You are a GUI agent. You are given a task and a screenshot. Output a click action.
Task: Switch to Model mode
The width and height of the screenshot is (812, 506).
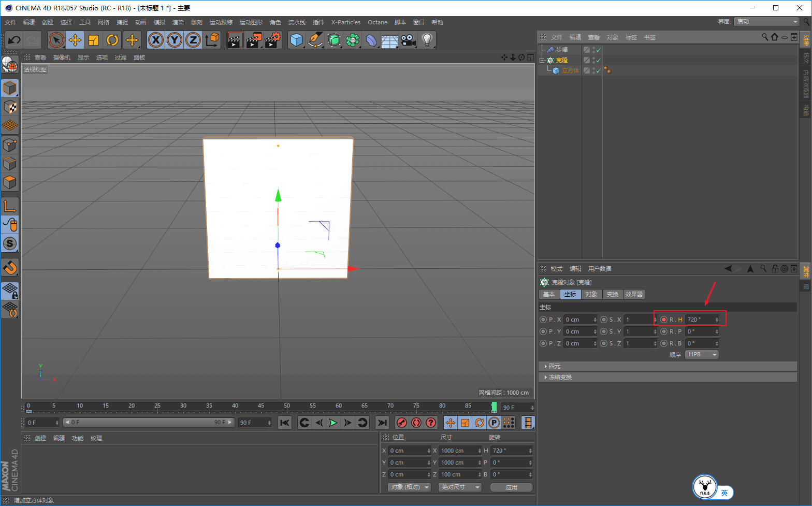pos(10,88)
